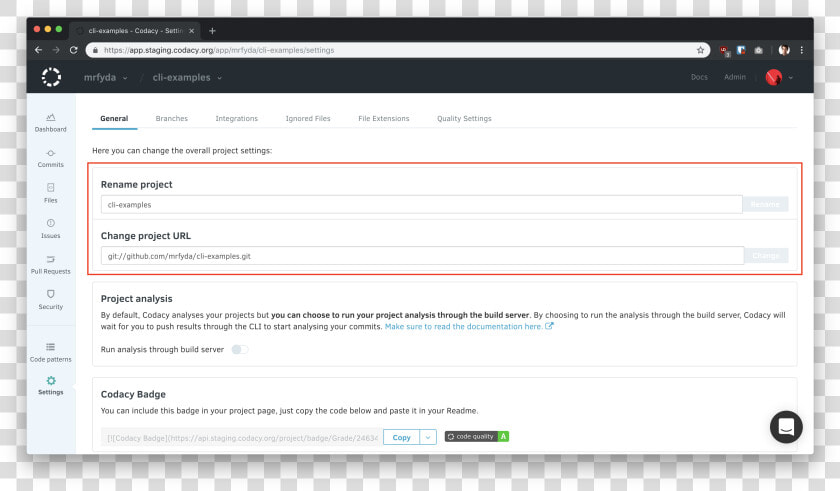
Task: Click the padlock icon in the address bar
Action: coord(95,50)
